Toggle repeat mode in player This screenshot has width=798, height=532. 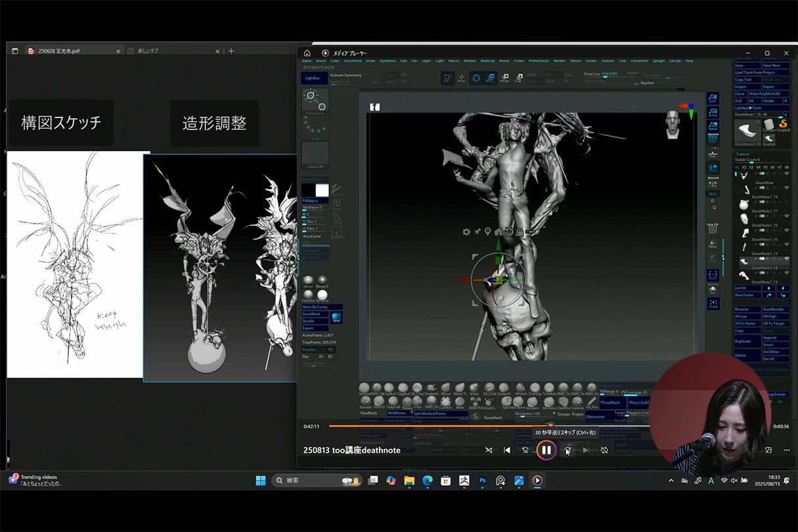[604, 450]
